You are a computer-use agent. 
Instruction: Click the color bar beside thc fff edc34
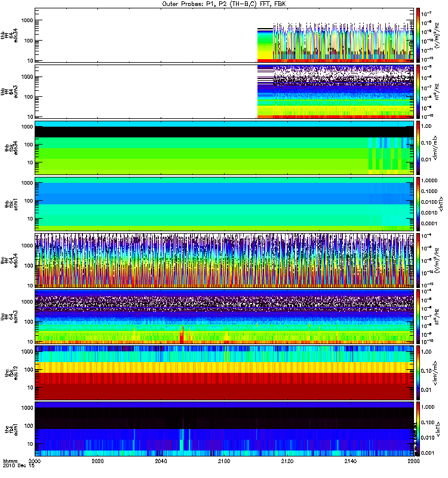click(x=418, y=260)
